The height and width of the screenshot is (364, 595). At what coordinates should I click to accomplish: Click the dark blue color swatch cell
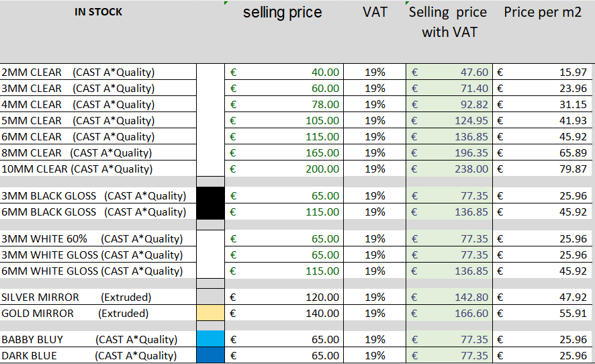click(211, 356)
